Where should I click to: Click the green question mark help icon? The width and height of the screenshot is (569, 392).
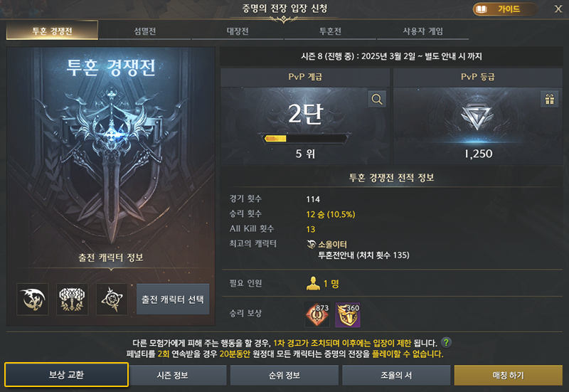coord(447,342)
